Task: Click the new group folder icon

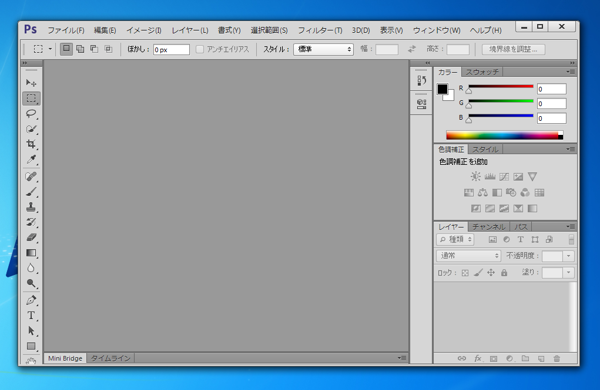Action: tap(525, 359)
